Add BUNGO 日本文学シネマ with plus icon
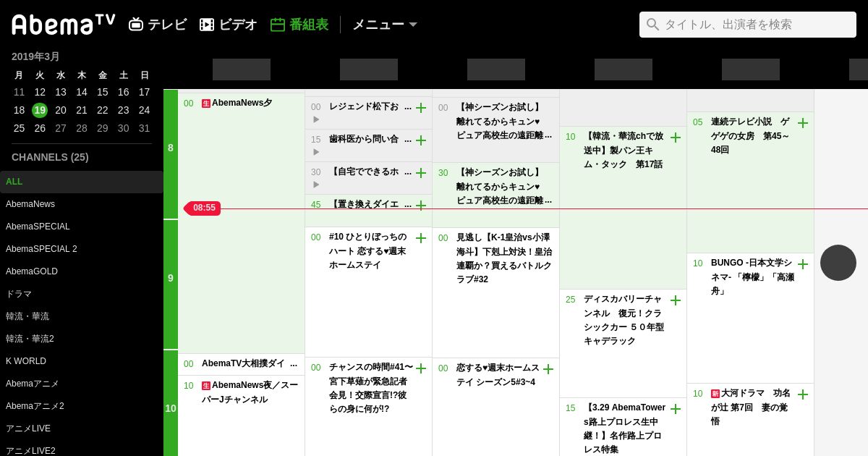This screenshot has width=868, height=456. 803,264
